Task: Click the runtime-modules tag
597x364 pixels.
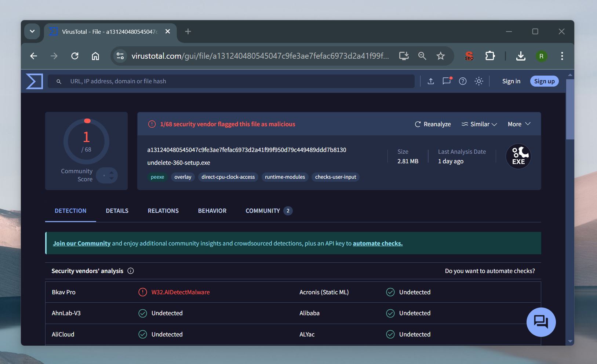Action: click(x=285, y=177)
